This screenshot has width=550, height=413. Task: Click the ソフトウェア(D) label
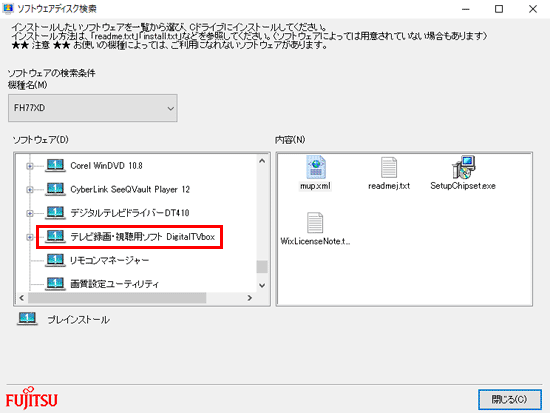click(41, 140)
